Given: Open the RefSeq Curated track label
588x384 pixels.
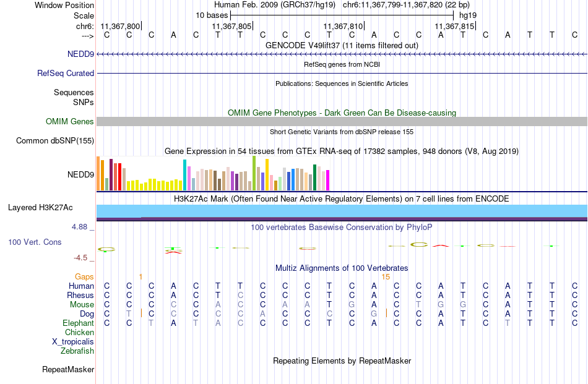Looking at the screenshot, I should (65, 73).
